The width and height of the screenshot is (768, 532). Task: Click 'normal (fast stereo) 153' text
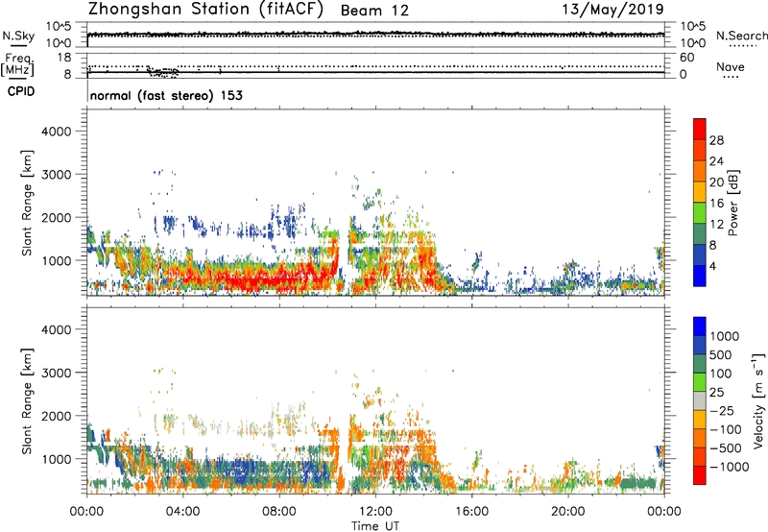click(x=166, y=95)
